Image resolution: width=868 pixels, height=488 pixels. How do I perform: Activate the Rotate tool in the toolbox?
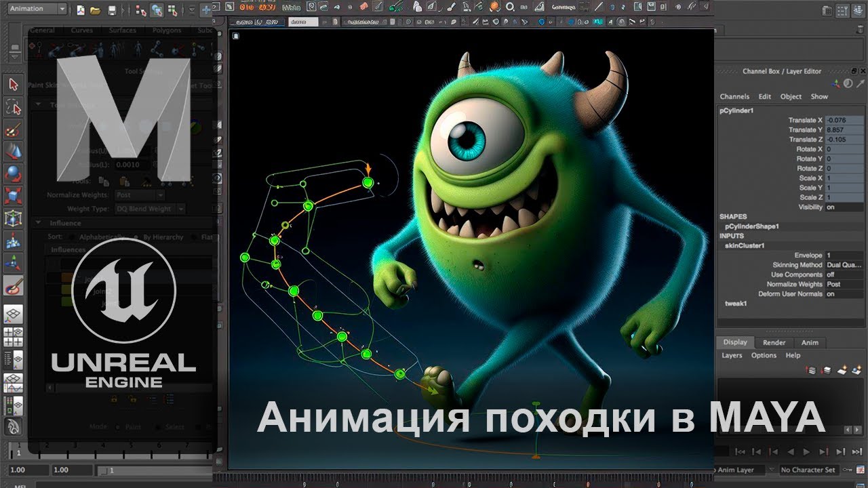(x=14, y=174)
